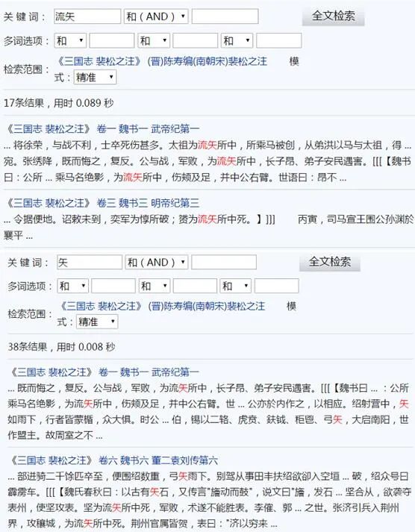
Task: Open the first 和 dropdown in upper 多词选项 row
Action: tap(70, 41)
